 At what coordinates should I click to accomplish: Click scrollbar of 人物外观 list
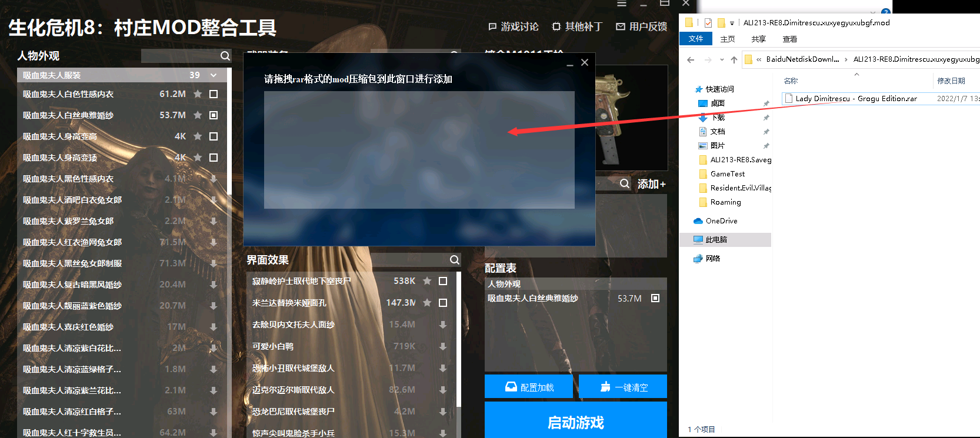[x=229, y=132]
